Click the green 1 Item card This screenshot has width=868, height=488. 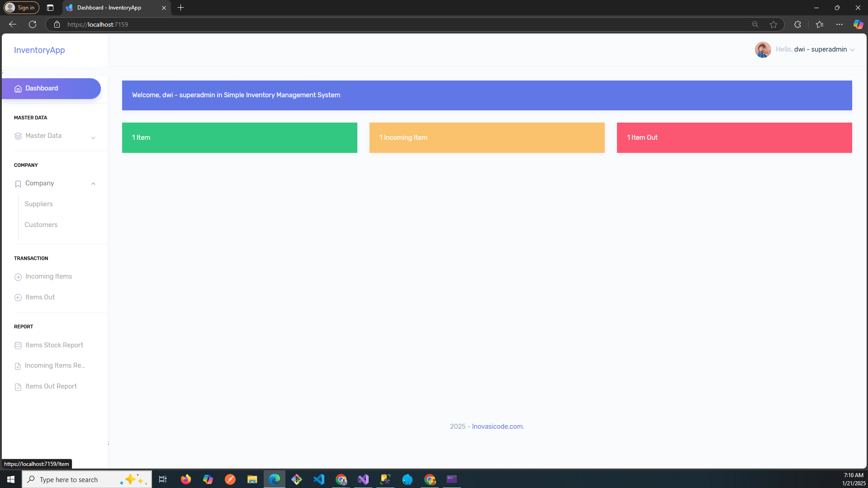click(x=239, y=137)
